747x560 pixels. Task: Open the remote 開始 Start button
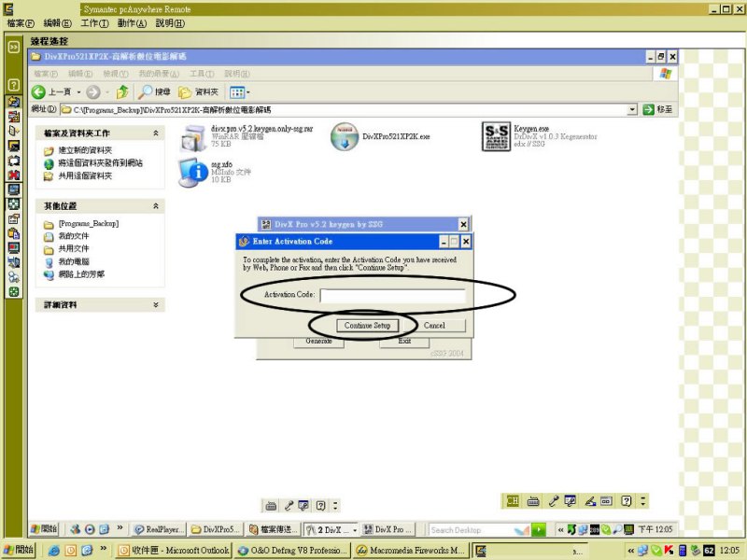(44, 529)
